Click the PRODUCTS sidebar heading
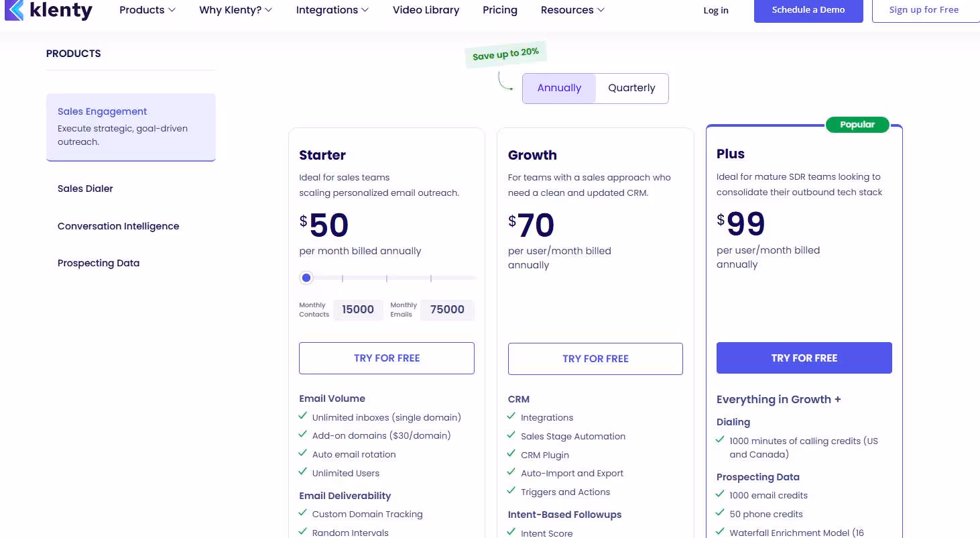The image size is (980, 538). coord(74,54)
